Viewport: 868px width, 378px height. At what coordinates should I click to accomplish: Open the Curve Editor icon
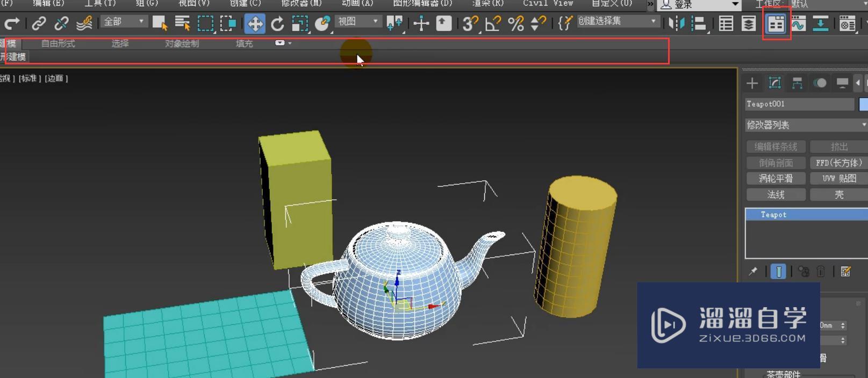pos(798,24)
